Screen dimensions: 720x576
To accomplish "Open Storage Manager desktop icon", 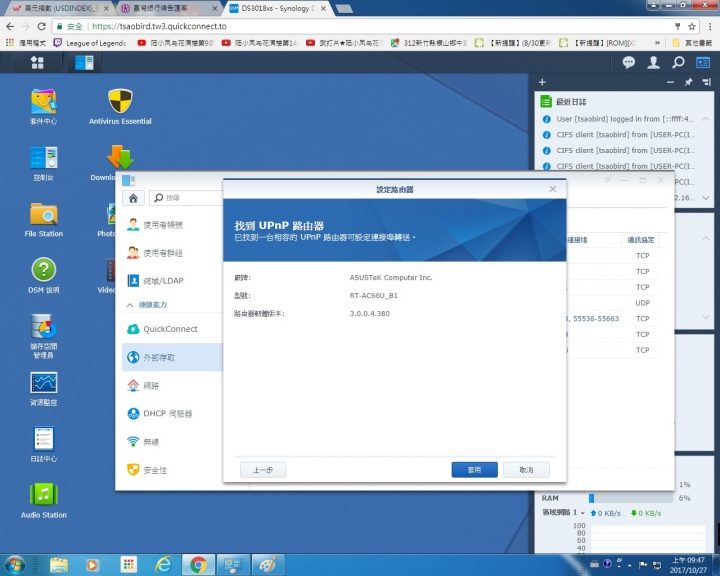I will pyautogui.click(x=43, y=336).
